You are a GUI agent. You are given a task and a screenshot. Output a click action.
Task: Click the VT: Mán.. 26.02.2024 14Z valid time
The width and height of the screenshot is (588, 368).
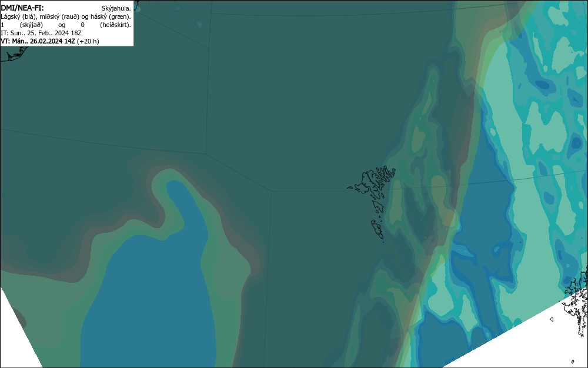[38, 41]
